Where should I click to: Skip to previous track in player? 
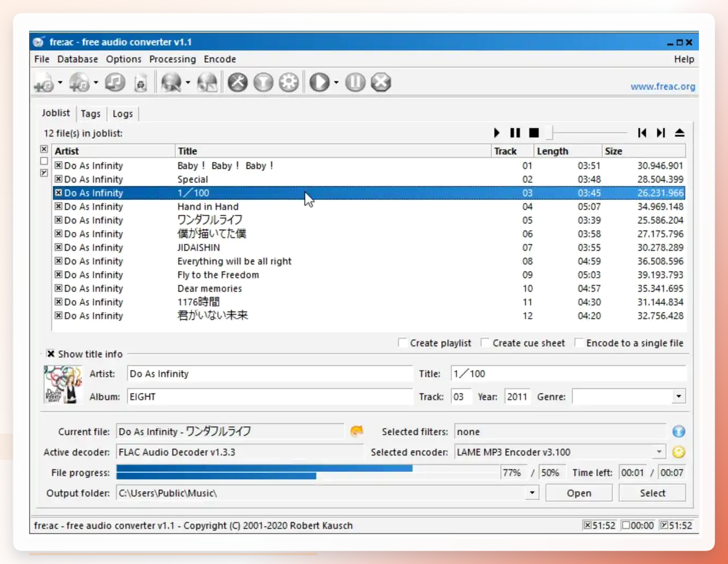pos(642,133)
